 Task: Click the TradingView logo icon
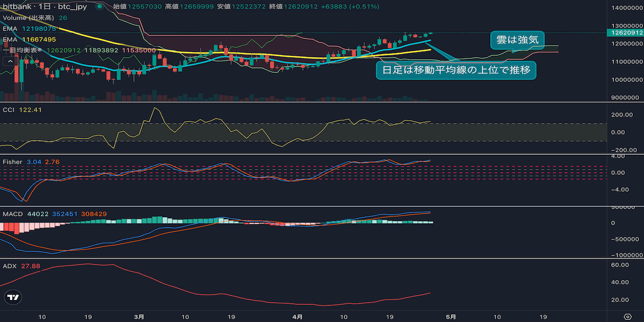[13, 297]
